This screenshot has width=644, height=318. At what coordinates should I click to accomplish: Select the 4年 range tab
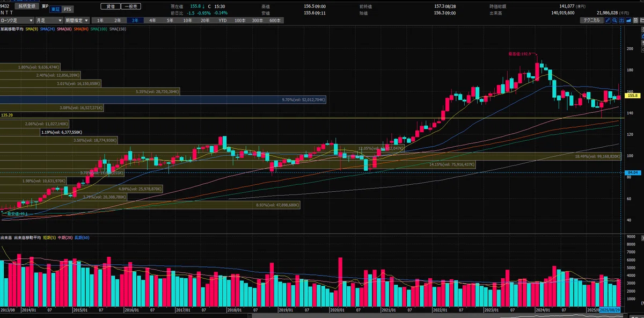[x=152, y=20]
